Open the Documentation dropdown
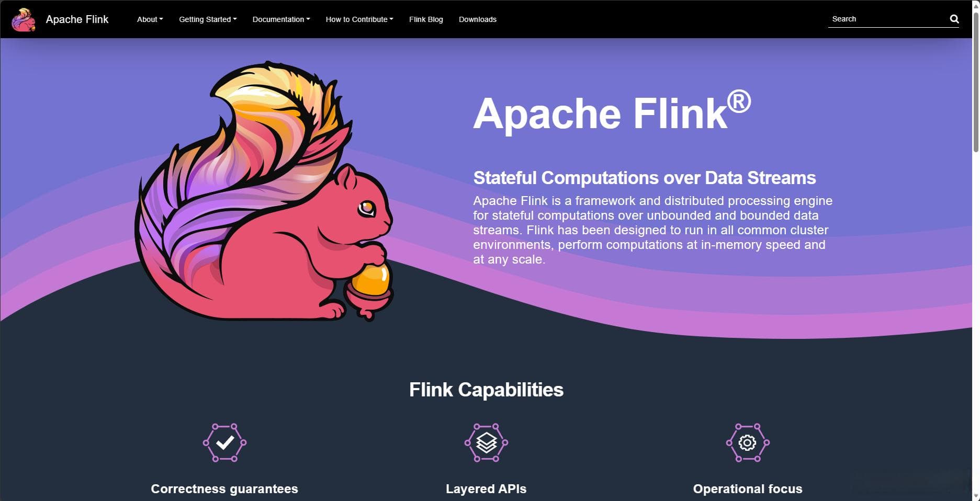 point(281,19)
